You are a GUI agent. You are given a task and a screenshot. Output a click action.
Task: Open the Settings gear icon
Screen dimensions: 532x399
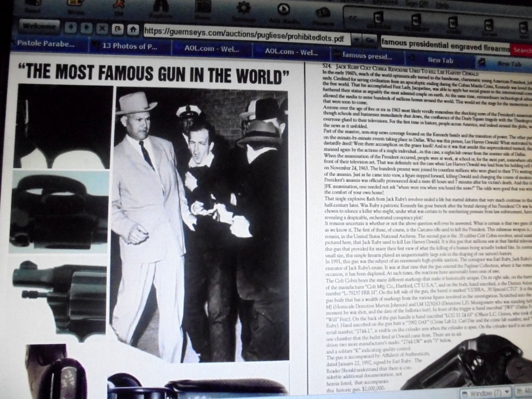(x=243, y=11)
